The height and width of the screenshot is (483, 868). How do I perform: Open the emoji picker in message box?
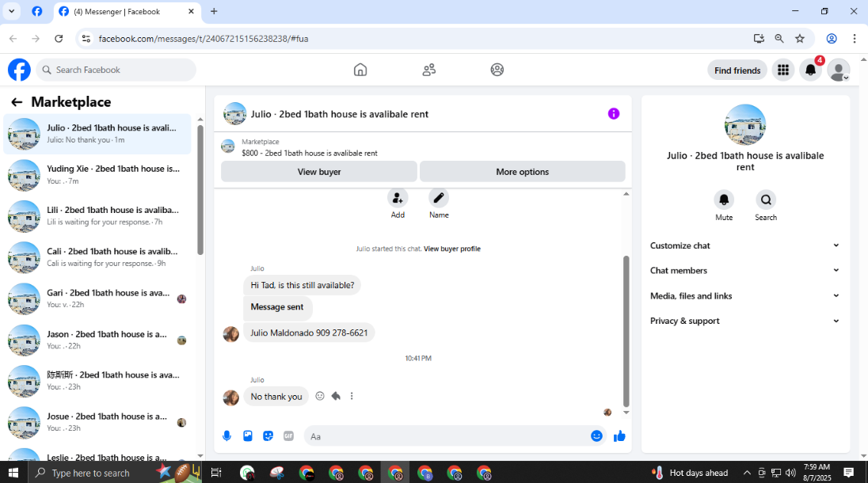(x=596, y=436)
